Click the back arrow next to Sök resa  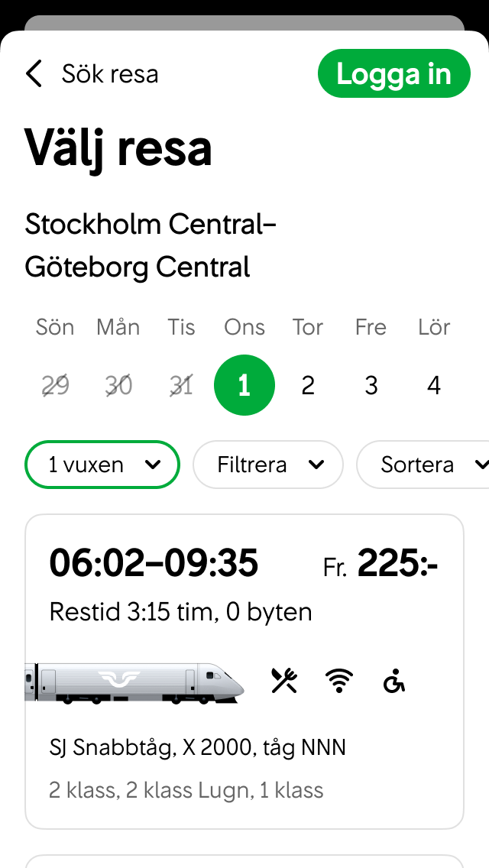tap(33, 73)
